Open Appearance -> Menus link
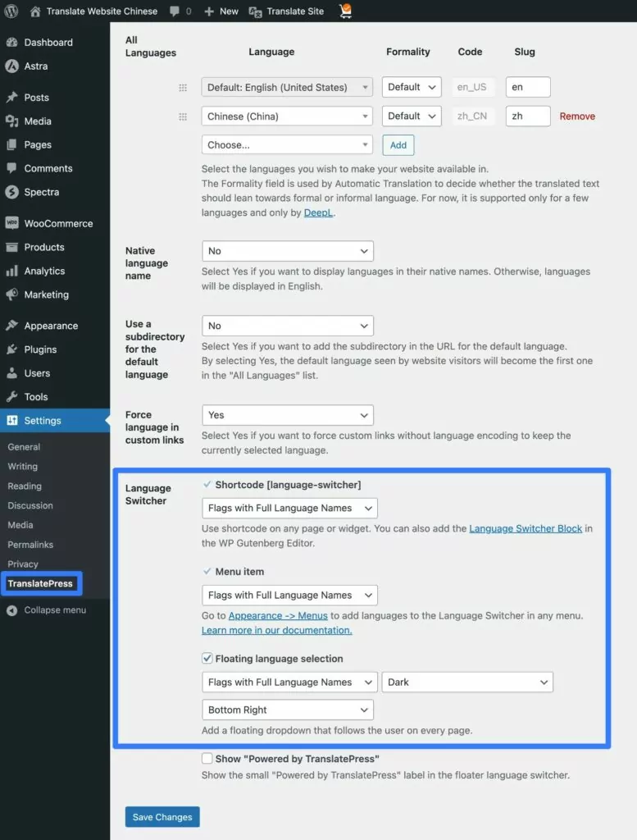This screenshot has height=840, width=637. 278,615
